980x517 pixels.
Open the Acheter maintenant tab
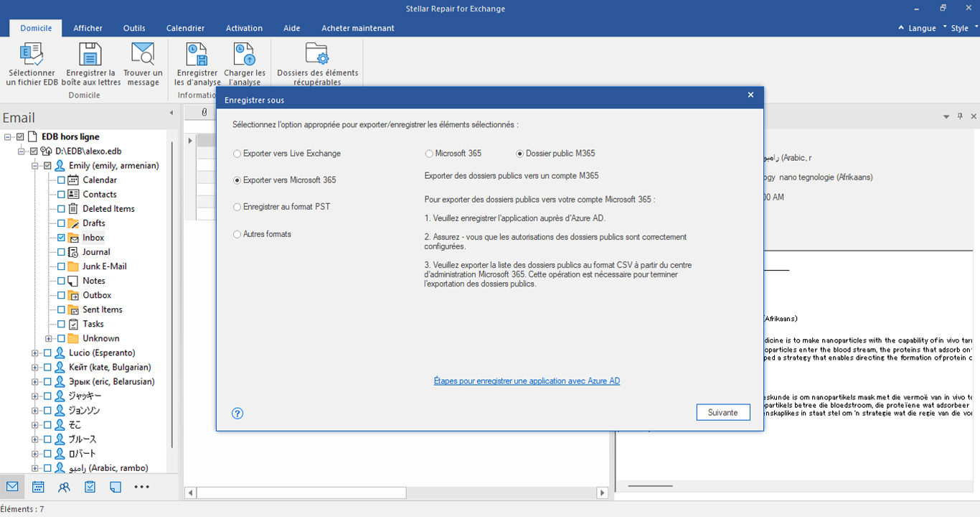point(358,28)
